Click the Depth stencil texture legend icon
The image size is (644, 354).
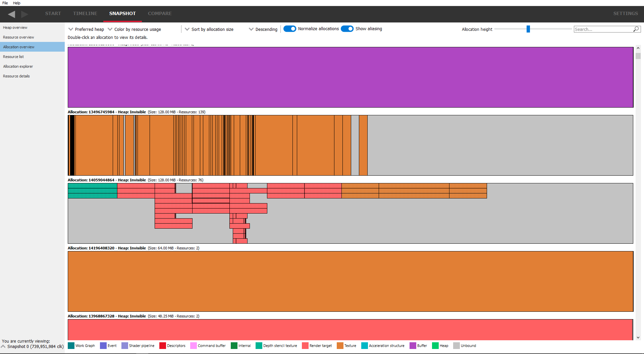(x=259, y=346)
